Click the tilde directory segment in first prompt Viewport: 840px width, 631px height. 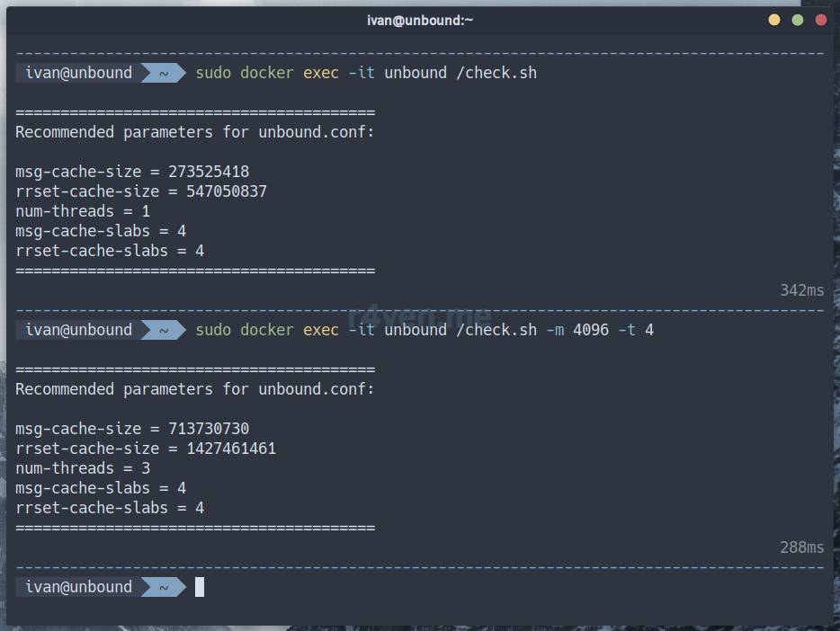click(x=164, y=73)
